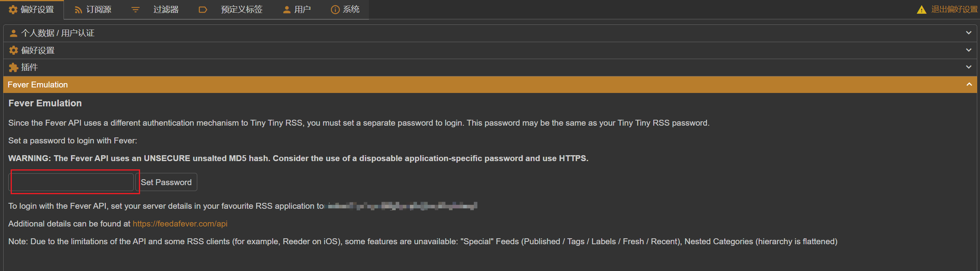Click the info circle icon beside 系统
This screenshot has width=980, height=271.
pos(335,10)
